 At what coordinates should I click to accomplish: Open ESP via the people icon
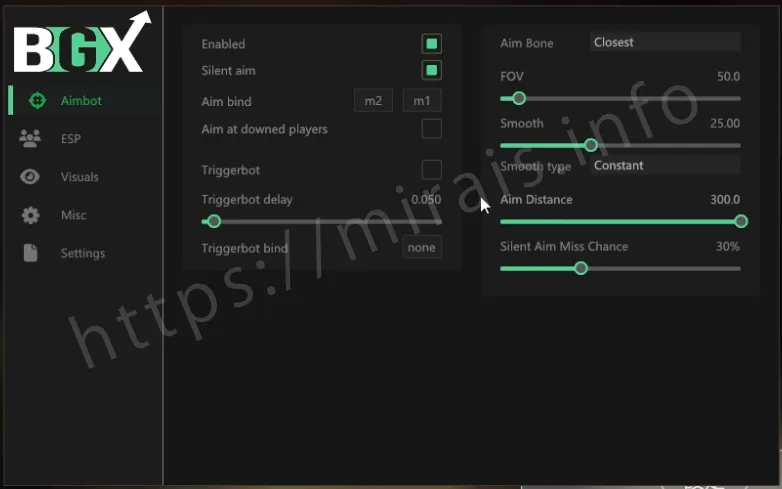click(x=30, y=139)
